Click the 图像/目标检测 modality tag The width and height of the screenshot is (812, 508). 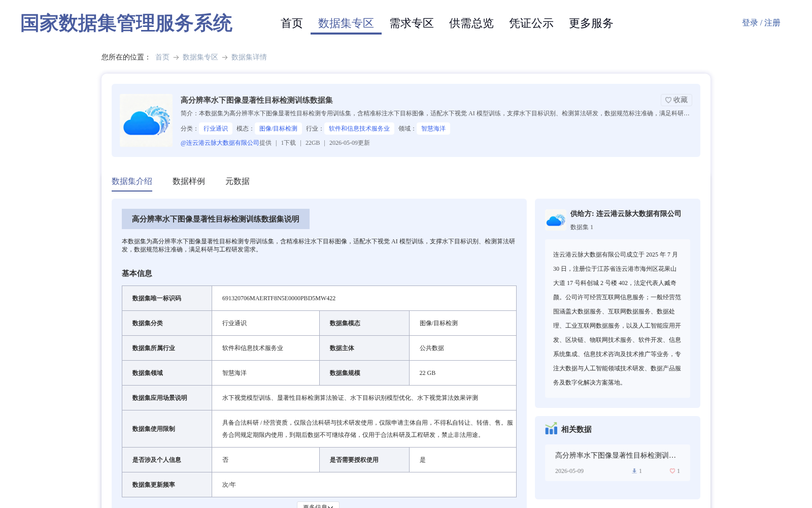278,129
